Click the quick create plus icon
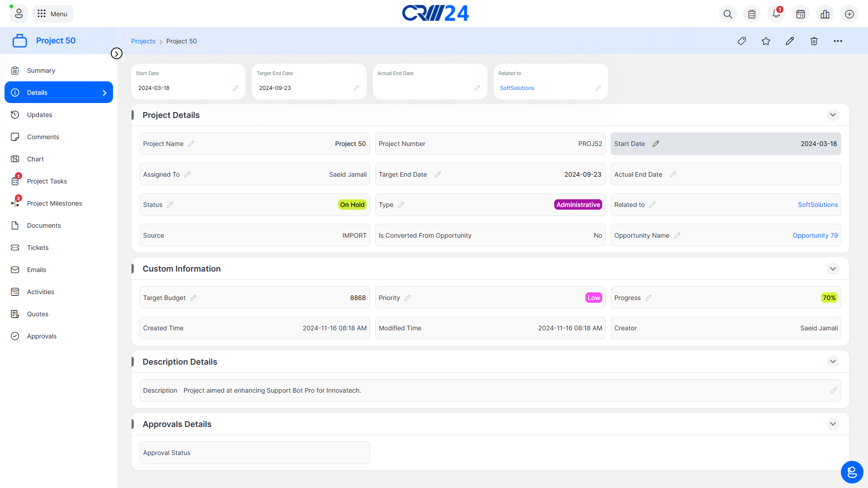Viewport: 868px width, 488px height. pos(849,14)
